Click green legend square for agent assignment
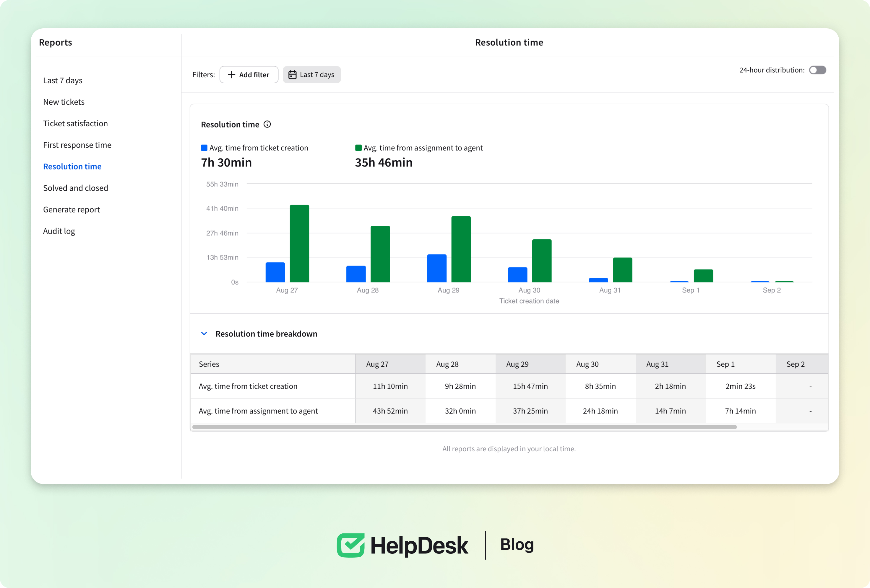 [x=358, y=148]
